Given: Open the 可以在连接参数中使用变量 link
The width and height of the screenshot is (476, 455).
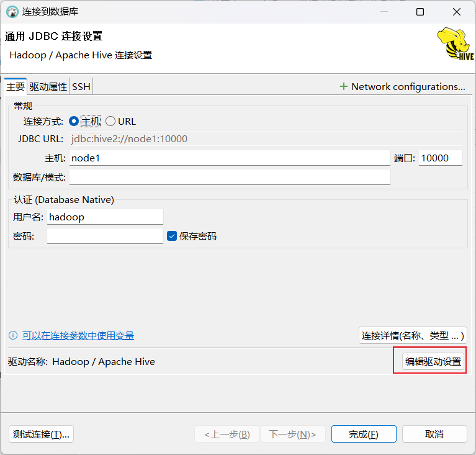Looking at the screenshot, I should (x=78, y=336).
